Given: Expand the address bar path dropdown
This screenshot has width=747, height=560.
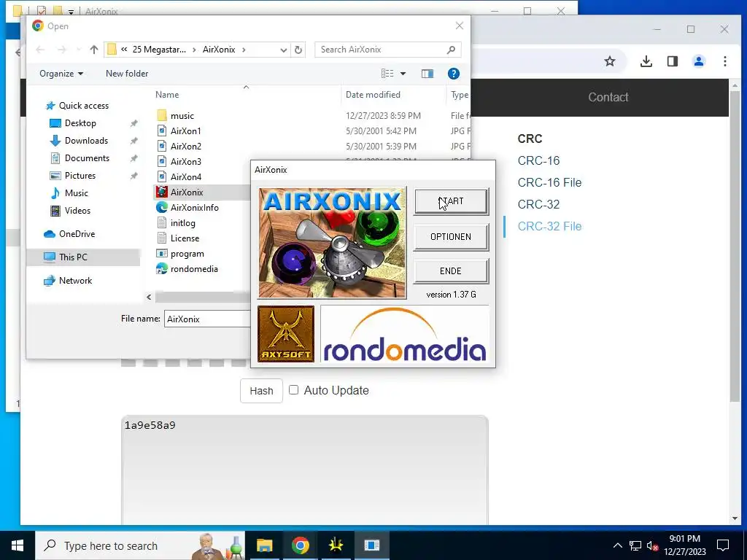Looking at the screenshot, I should click(x=284, y=50).
